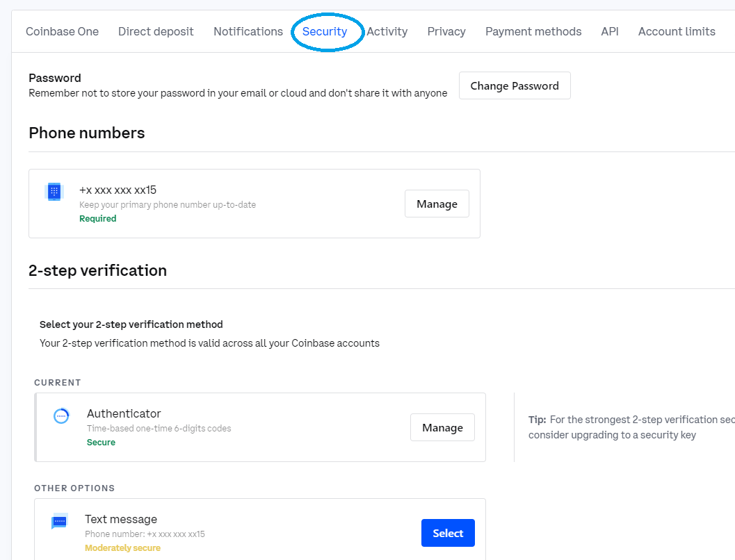Click the 2-step verification heading

click(97, 271)
